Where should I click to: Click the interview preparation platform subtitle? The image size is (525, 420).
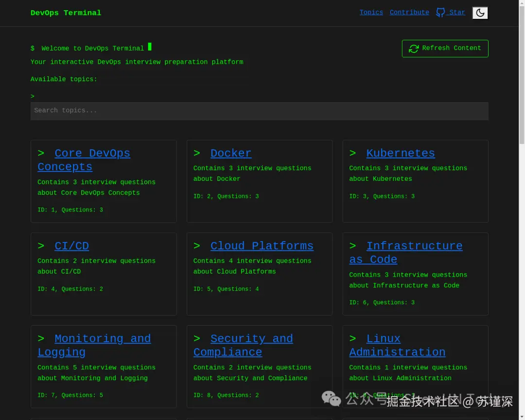pyautogui.click(x=137, y=62)
